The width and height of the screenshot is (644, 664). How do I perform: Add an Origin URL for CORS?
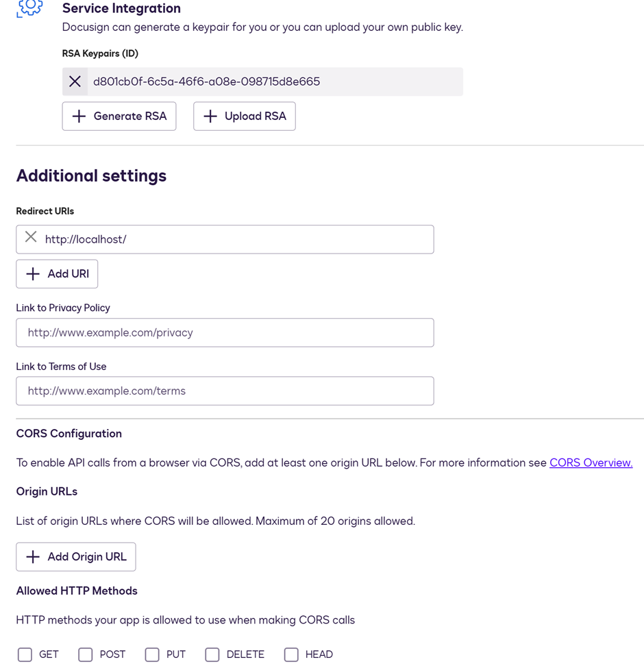(76, 557)
